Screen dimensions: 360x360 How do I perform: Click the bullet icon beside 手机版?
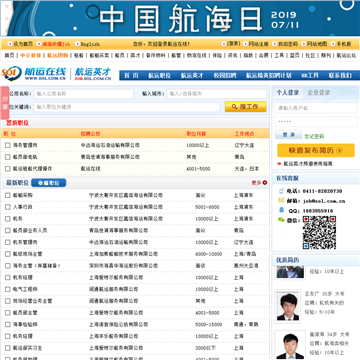coord(333,44)
